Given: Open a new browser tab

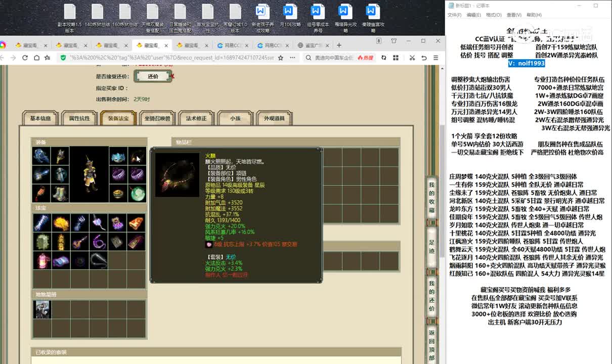Looking at the screenshot, I should (340, 45).
